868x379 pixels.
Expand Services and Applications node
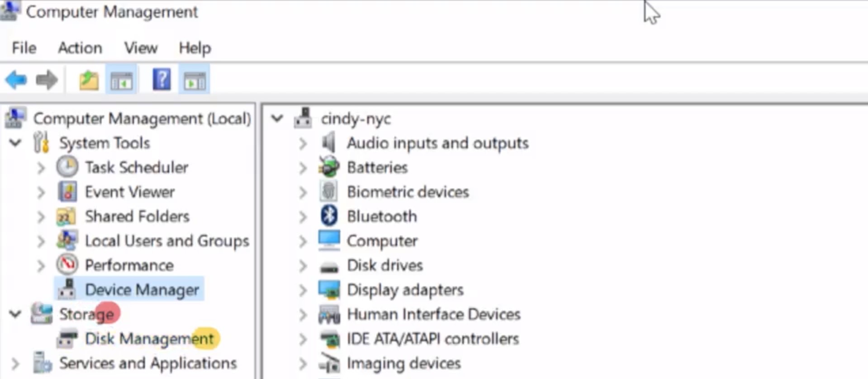15,363
